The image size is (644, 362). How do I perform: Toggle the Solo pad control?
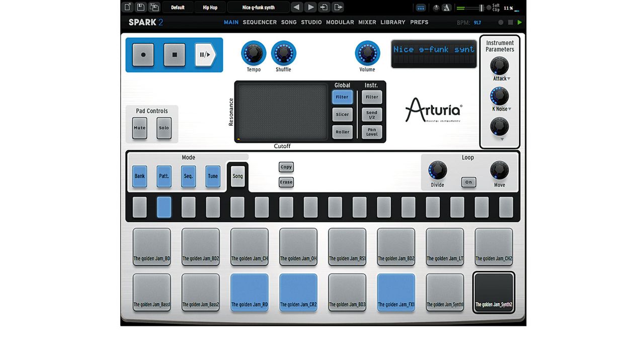click(x=164, y=128)
